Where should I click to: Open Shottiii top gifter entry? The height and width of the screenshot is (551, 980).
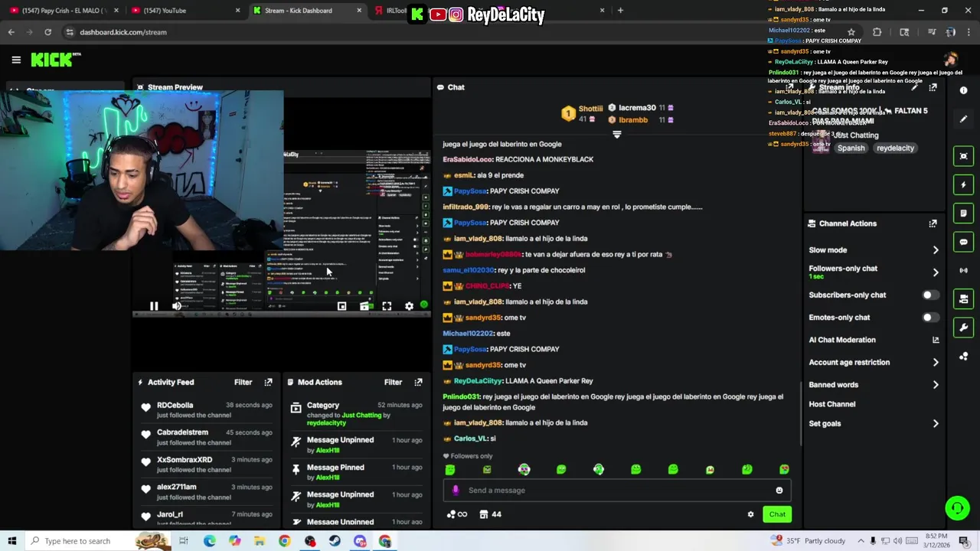[584, 113]
